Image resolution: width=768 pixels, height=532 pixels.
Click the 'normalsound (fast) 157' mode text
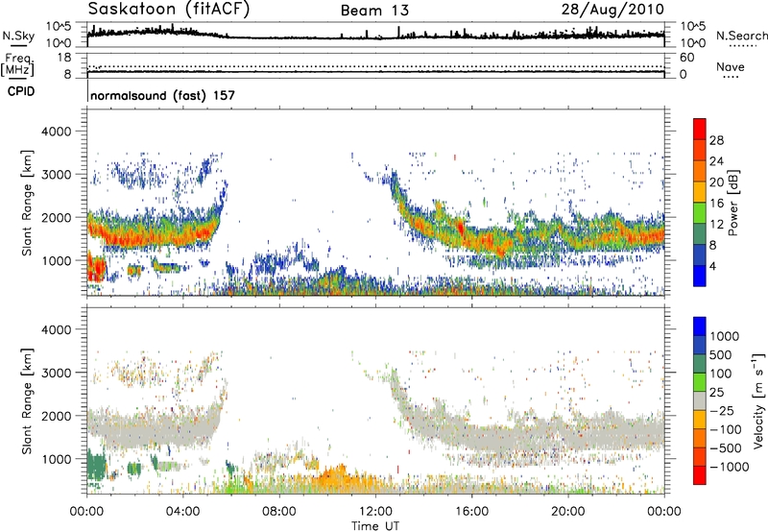(162, 95)
